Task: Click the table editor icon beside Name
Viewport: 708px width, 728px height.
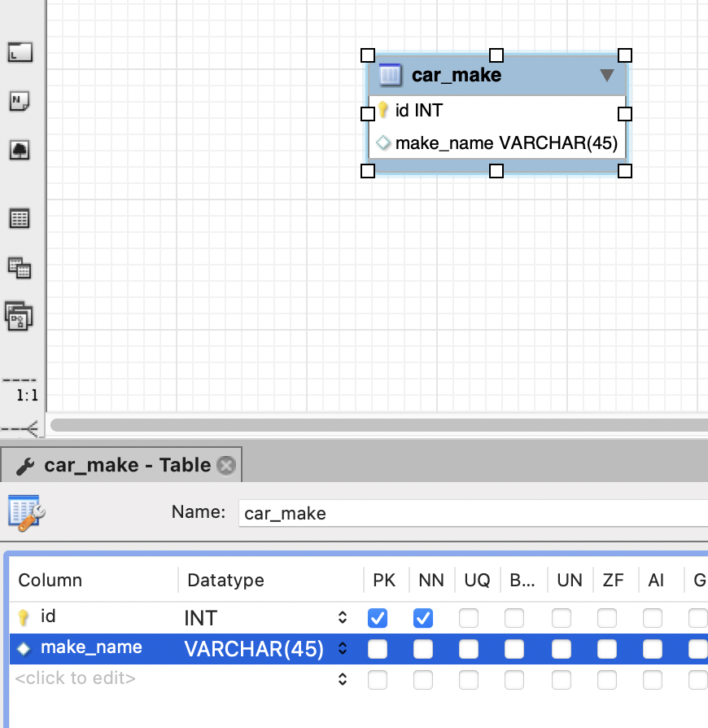Action: [x=27, y=512]
